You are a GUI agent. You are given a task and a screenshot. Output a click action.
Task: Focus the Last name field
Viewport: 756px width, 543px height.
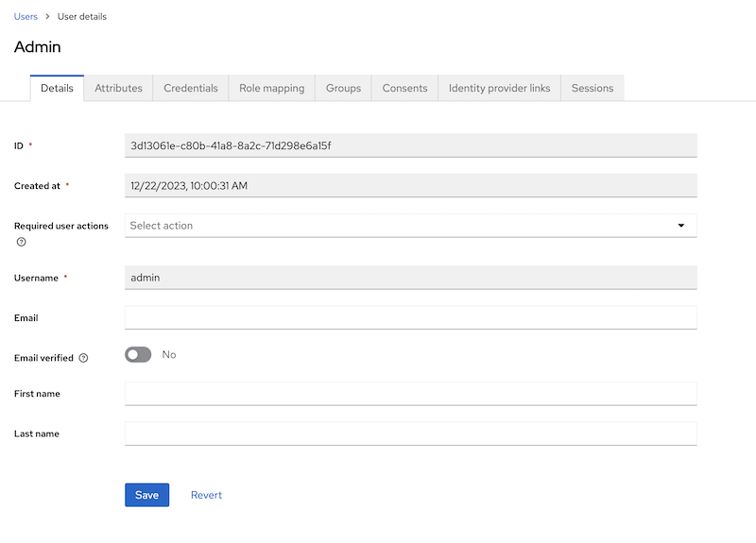coord(411,433)
